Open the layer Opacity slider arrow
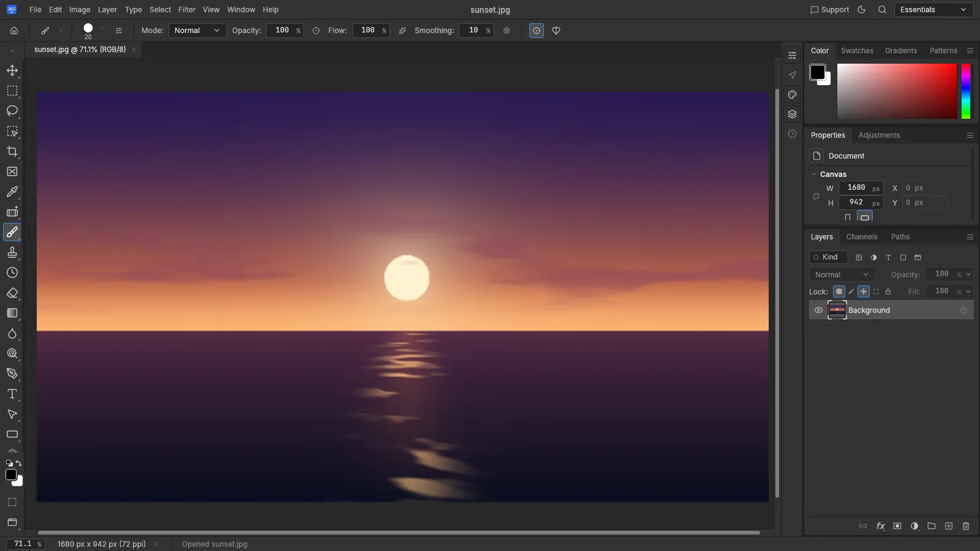Viewport: 980px width, 551px height. click(x=968, y=275)
